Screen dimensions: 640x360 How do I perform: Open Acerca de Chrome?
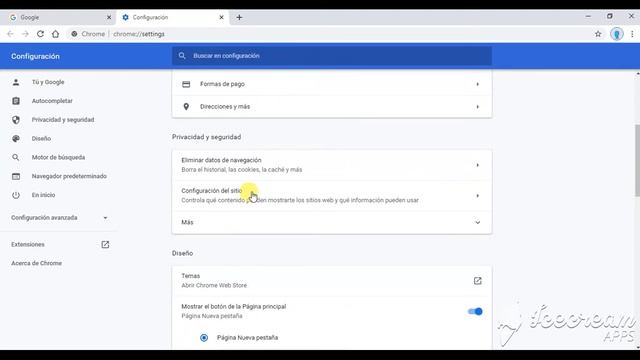36,263
